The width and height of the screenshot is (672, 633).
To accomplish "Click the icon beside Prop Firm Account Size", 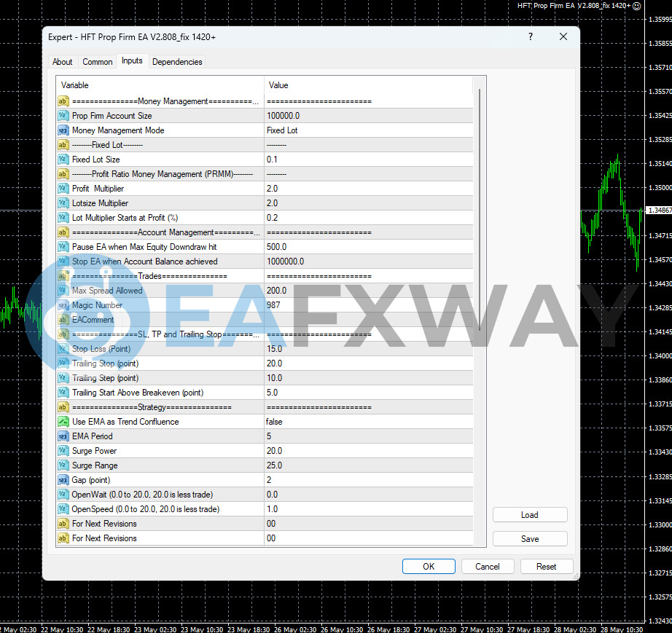I will click(63, 116).
